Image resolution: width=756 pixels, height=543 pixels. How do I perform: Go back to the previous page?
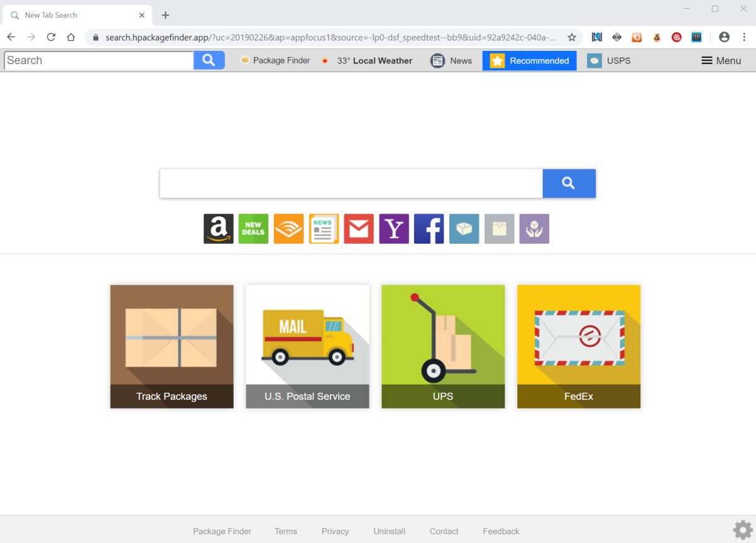point(11,37)
